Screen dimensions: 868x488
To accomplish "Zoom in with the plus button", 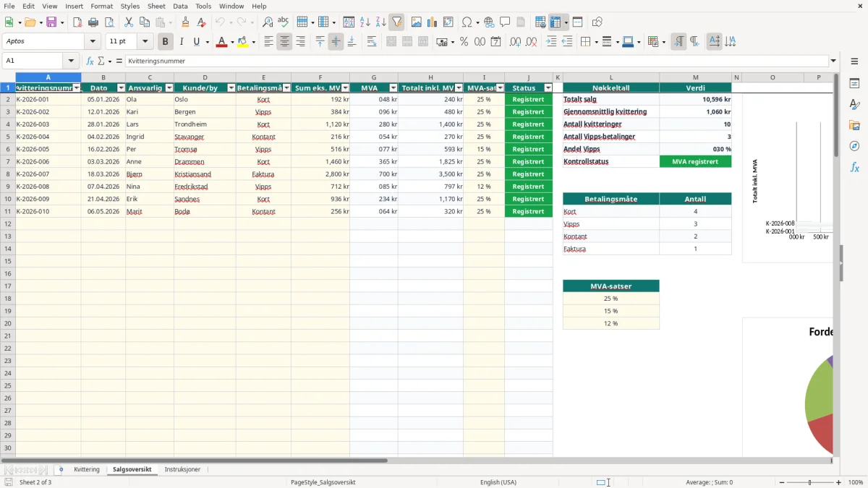I will tap(839, 482).
